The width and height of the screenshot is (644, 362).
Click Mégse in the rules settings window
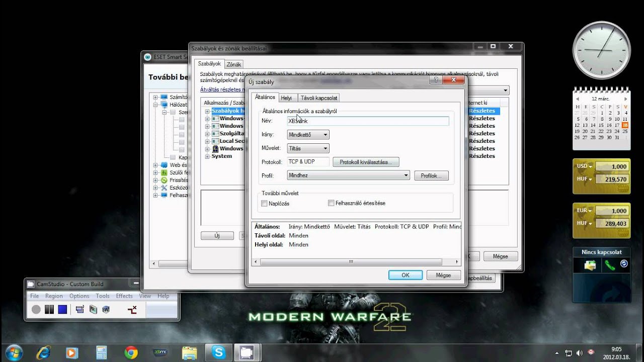coord(500,256)
